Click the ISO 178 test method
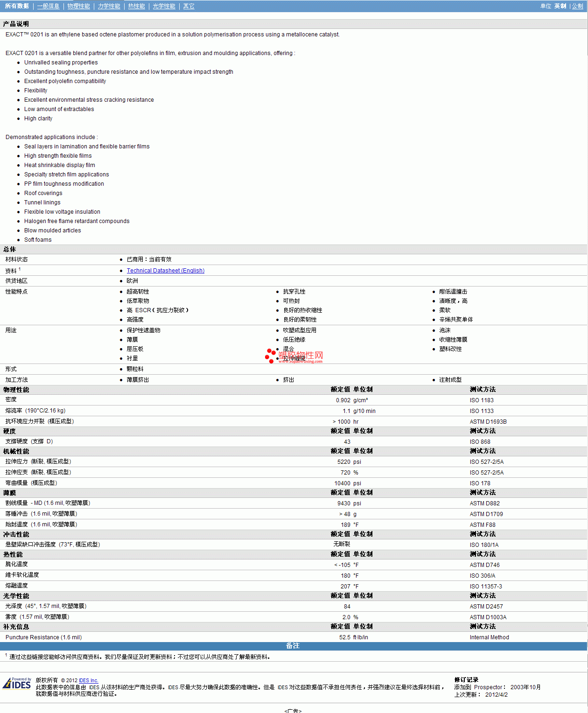This screenshot has width=588, height=713. (480, 483)
